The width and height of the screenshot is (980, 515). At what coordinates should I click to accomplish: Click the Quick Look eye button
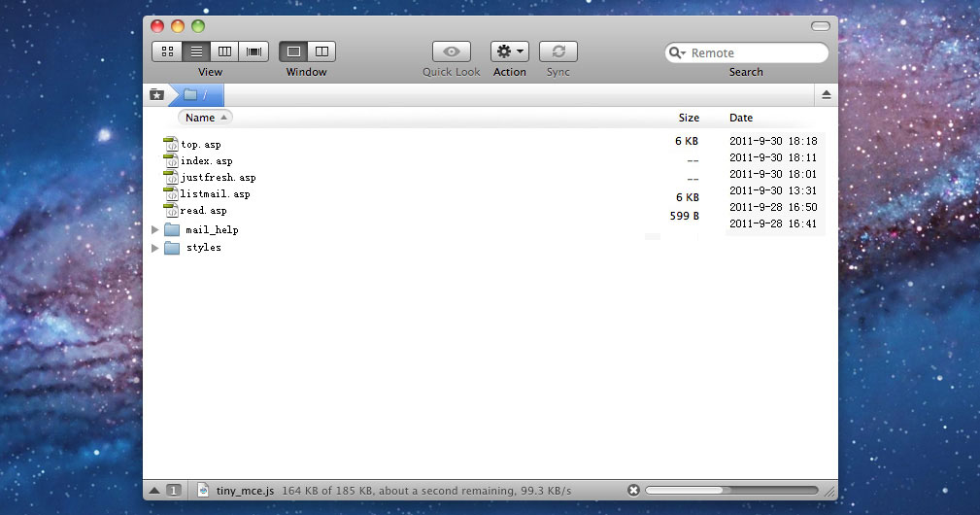click(451, 51)
